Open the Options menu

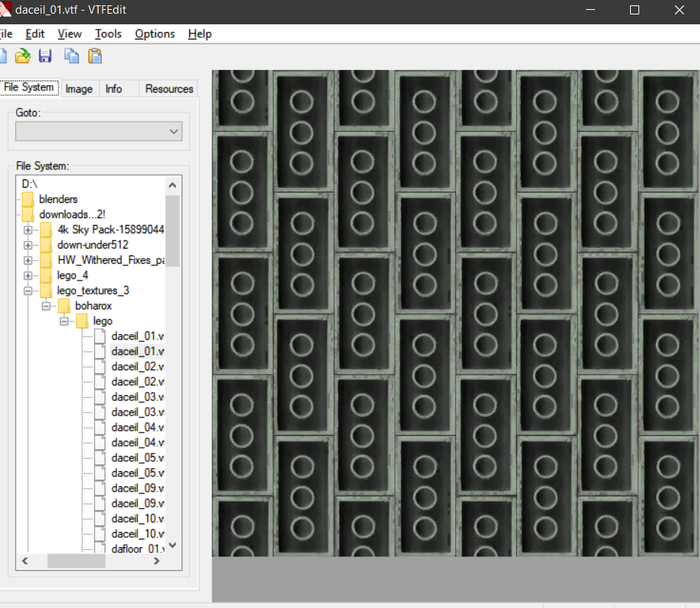point(155,34)
